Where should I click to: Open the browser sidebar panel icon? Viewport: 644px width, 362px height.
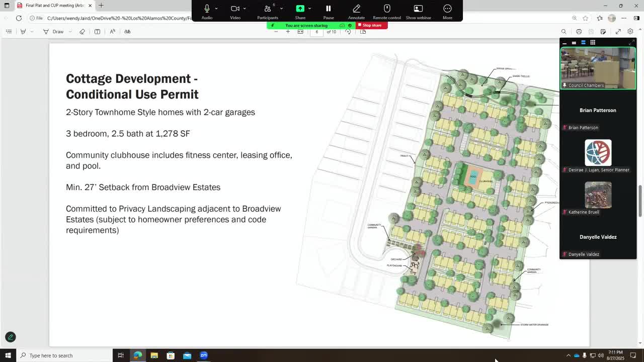point(636,18)
